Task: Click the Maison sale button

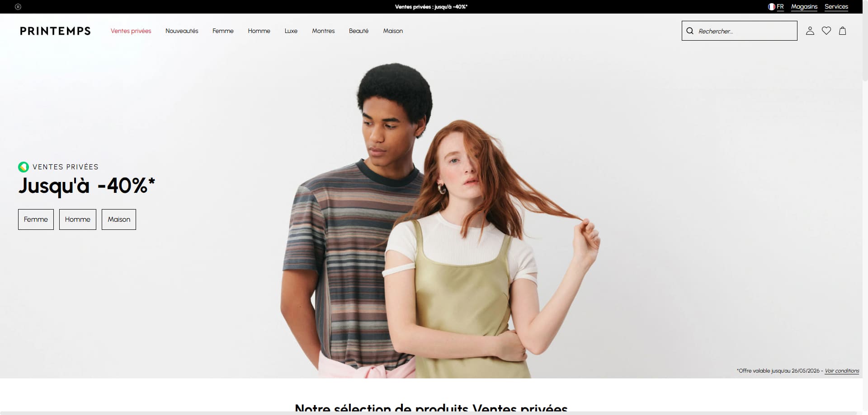Action: (x=119, y=219)
